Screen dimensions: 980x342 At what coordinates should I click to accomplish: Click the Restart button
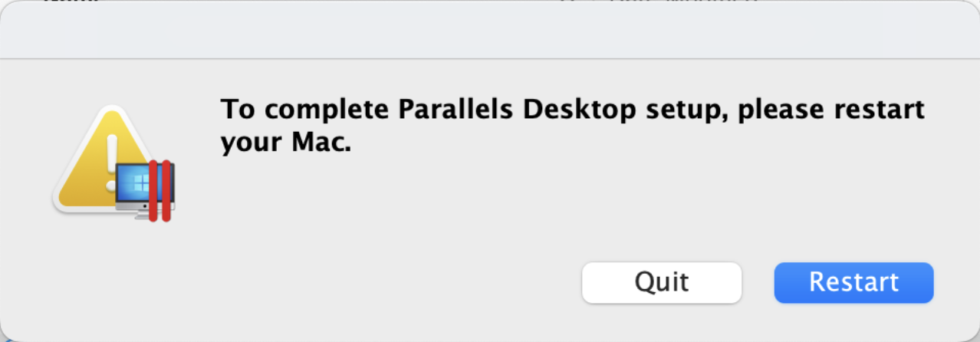853,282
